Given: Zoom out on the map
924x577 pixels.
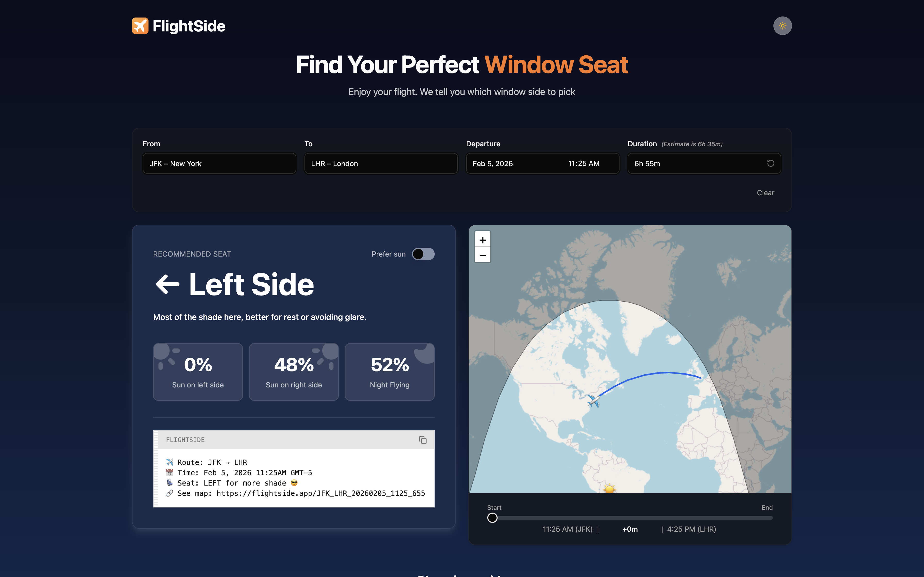Looking at the screenshot, I should (483, 255).
